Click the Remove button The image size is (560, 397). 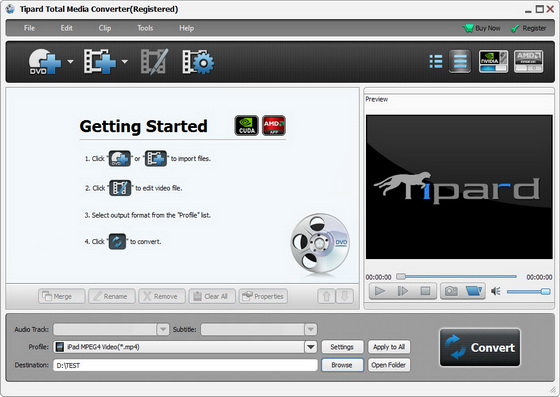[162, 296]
